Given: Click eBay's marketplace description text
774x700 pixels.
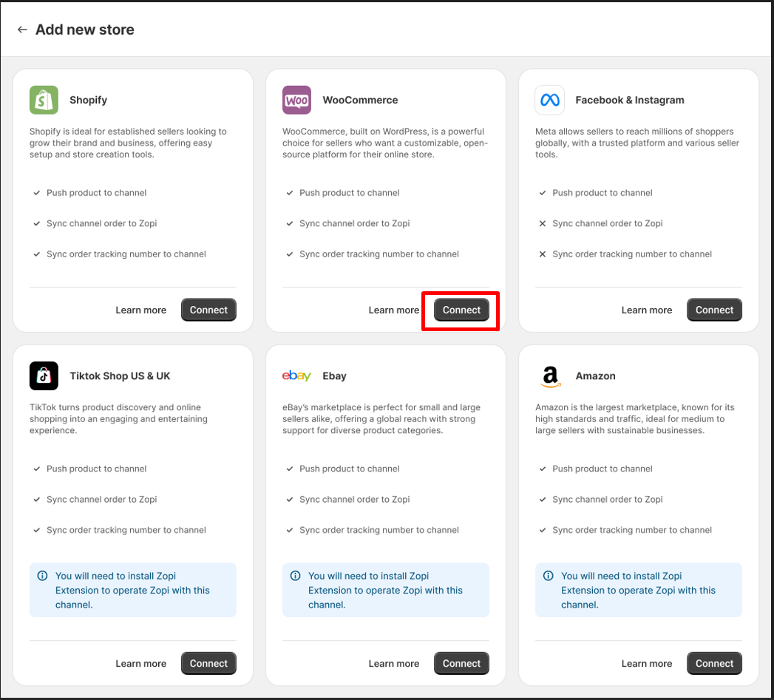Looking at the screenshot, I should (381, 419).
